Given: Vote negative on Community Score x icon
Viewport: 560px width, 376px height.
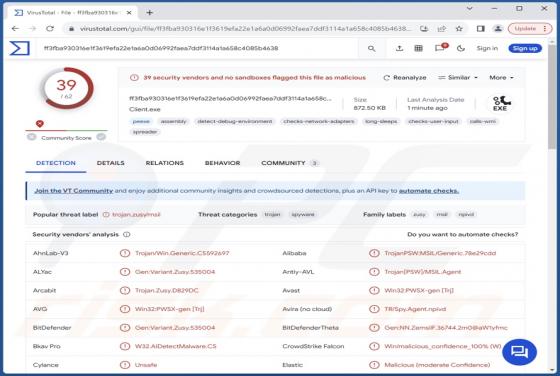Looking at the screenshot, I should pos(31,137).
